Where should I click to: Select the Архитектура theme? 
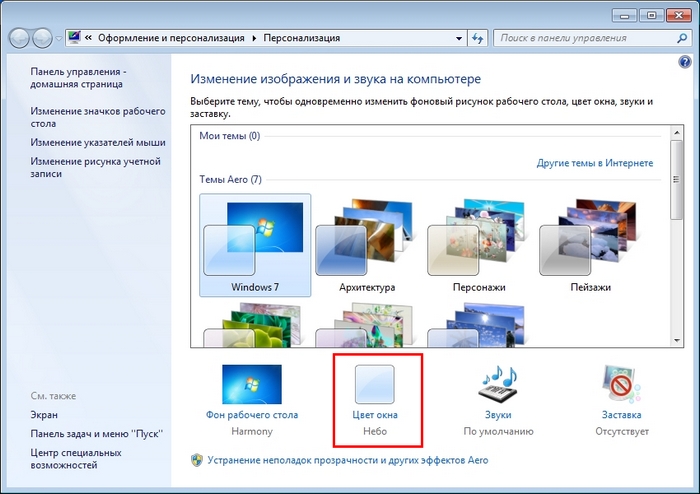[x=367, y=240]
